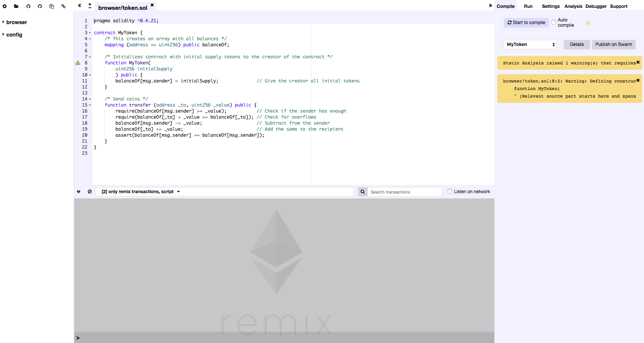Click the 'function MyToken(' line in the editor
Screen dimensions: 644x343
click(x=128, y=63)
